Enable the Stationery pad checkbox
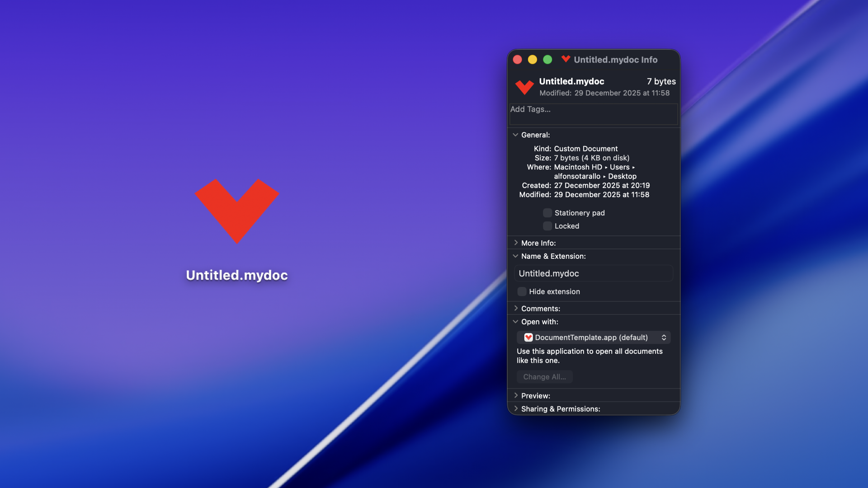 (547, 213)
